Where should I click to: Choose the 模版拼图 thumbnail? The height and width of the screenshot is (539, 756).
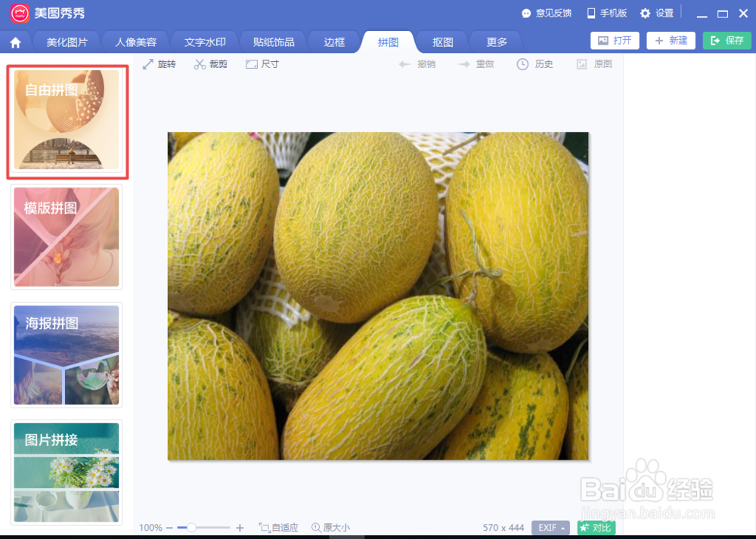(x=67, y=237)
